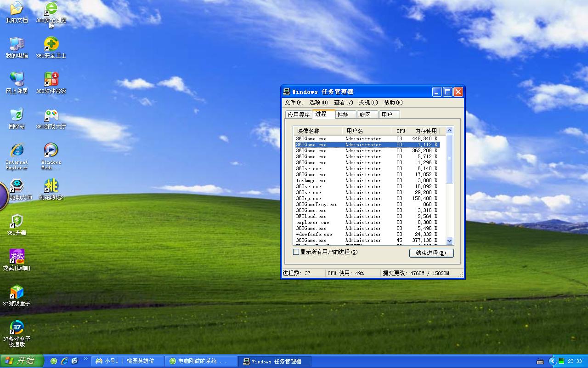588x368 pixels.
Task: Open the 桃花源记2 game shortcut
Action: click(51, 190)
